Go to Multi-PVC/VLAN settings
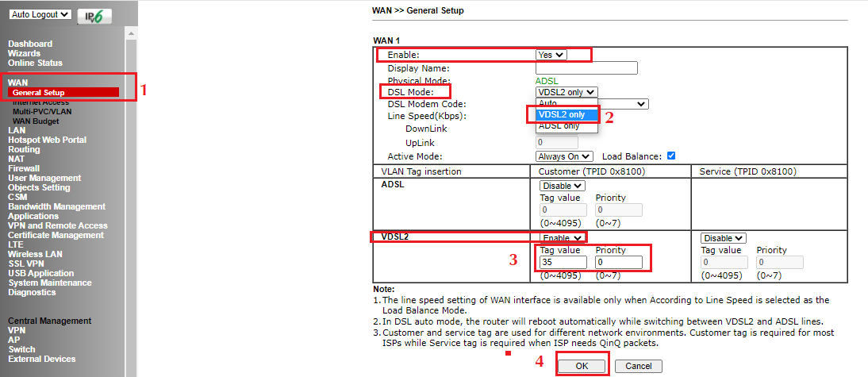 (x=40, y=112)
